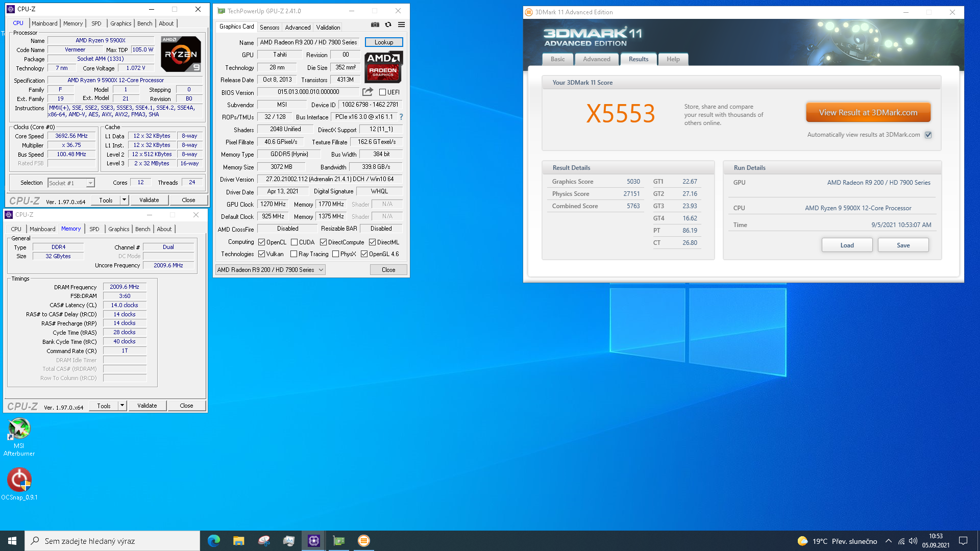Image resolution: width=980 pixels, height=551 pixels.
Task: Open File Explorer from taskbar
Action: point(239,541)
